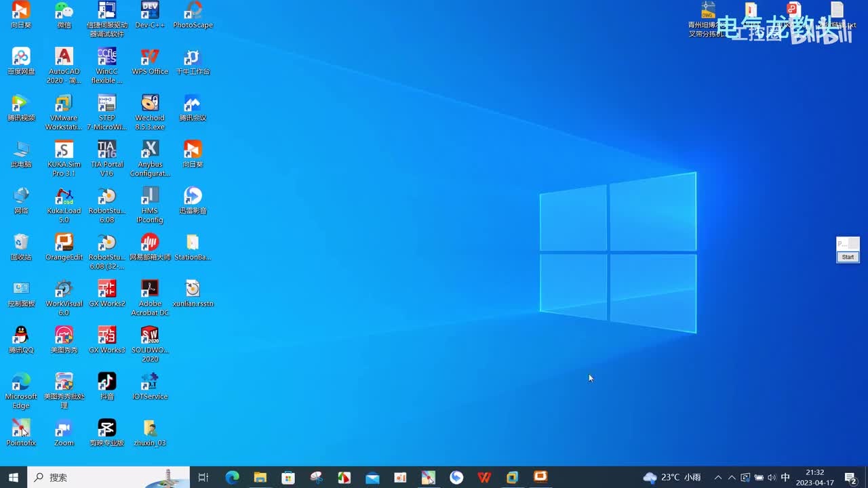Select the VMware Workstation desktop icon
The height and width of the screenshot is (488, 868).
[x=64, y=113]
